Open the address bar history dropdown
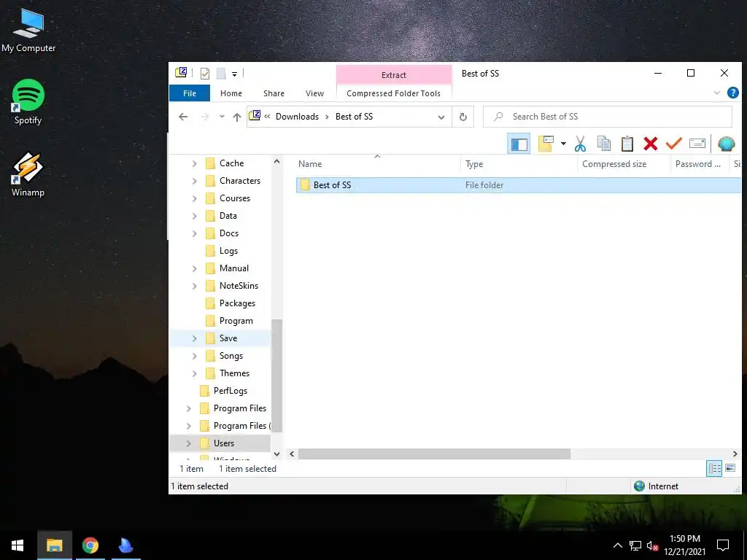 click(x=441, y=117)
